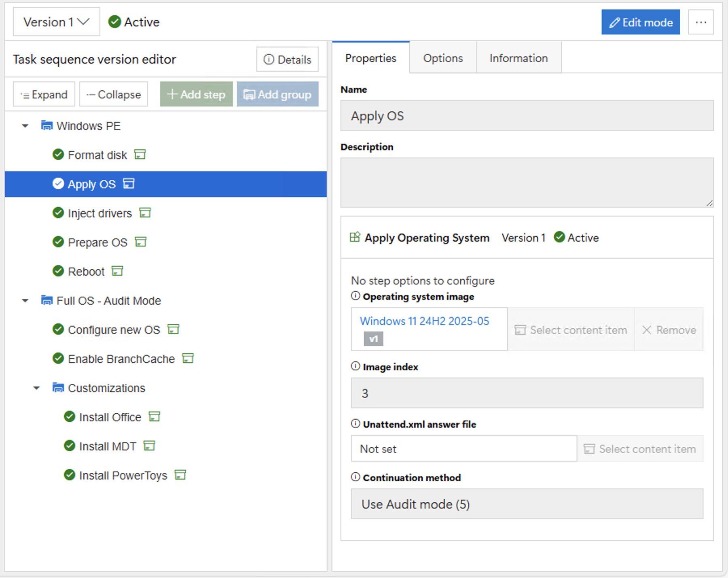Click the Remove icon next to Windows 11 image
The width and height of the screenshot is (728, 578).
648,330
